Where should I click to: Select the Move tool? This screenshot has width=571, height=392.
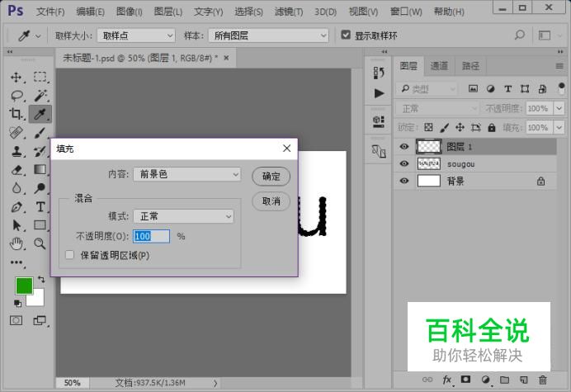[16, 78]
